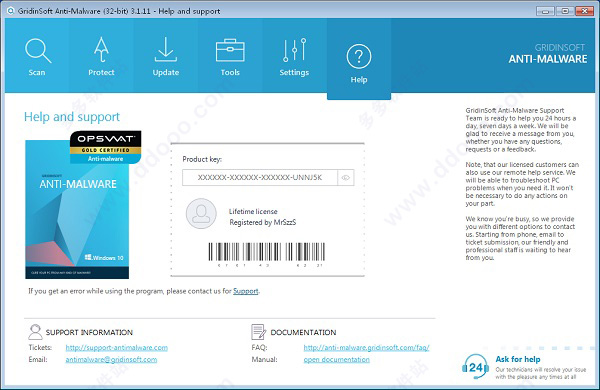Close the GridinSoft Anti-Malware window

(584, 11)
